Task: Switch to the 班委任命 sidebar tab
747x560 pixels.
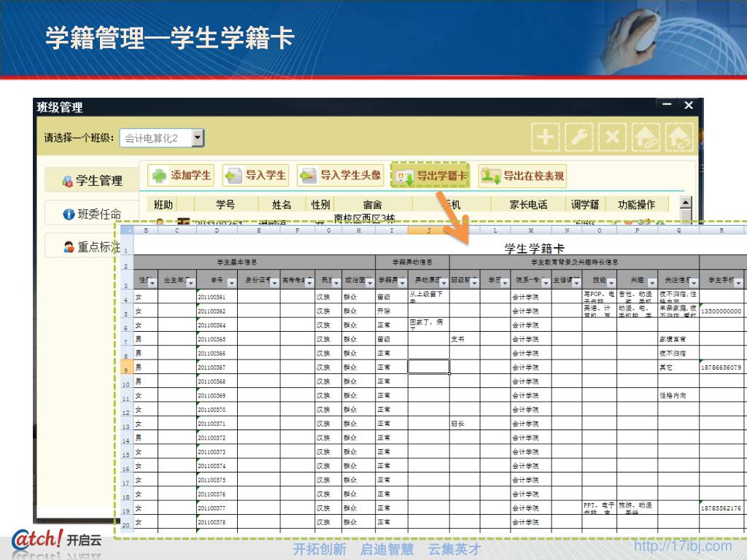Action: tap(92, 214)
